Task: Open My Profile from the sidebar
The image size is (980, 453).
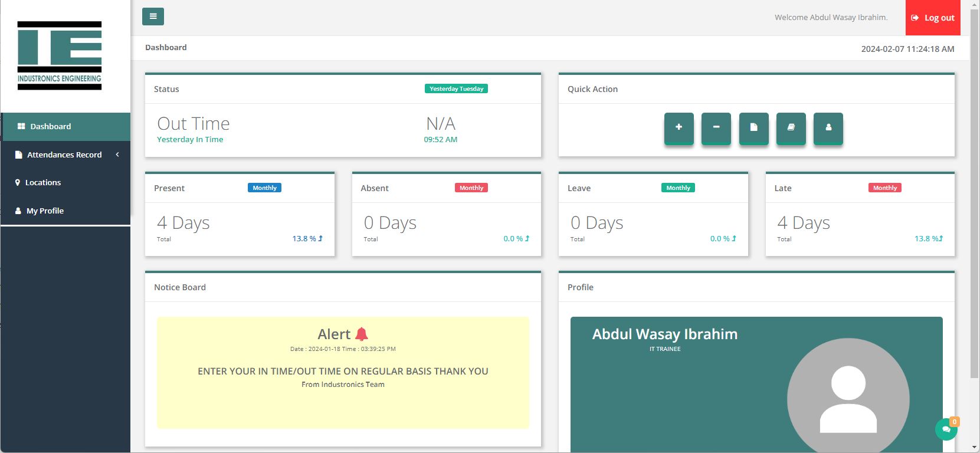Action: tap(65, 211)
